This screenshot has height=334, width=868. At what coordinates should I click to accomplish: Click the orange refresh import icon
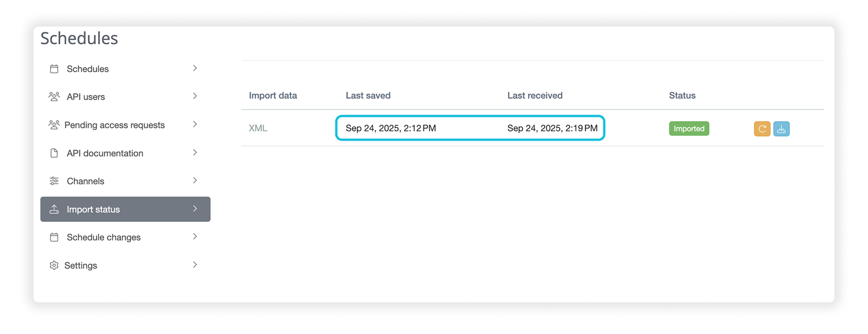pyautogui.click(x=762, y=129)
